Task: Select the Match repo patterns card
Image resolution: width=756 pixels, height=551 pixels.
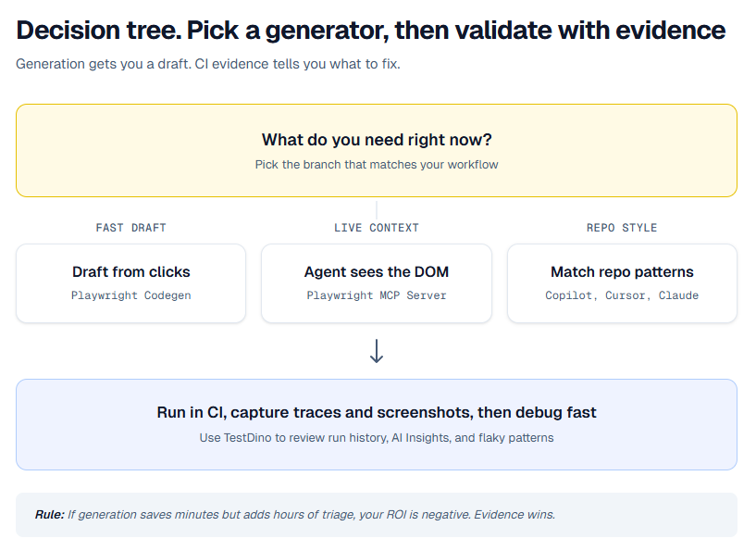Action: (x=622, y=282)
